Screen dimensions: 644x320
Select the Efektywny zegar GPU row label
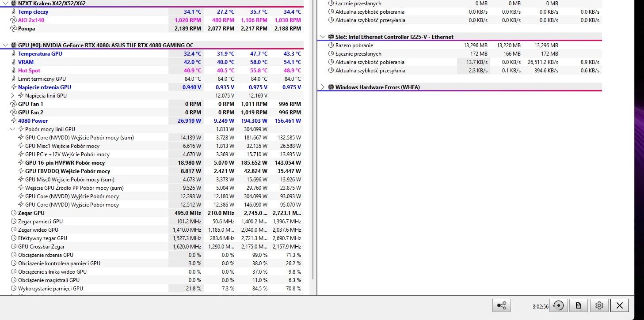43,238
